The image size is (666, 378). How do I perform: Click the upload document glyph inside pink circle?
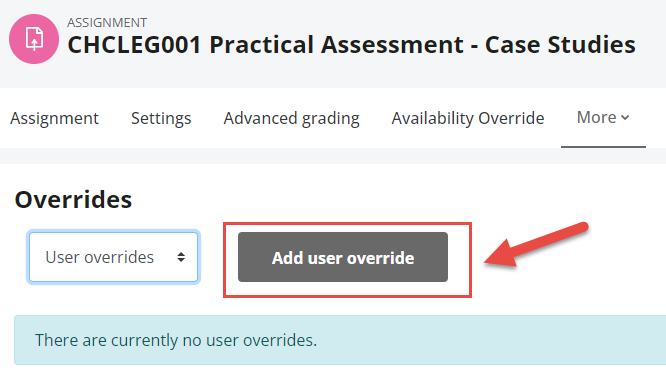coord(34,39)
